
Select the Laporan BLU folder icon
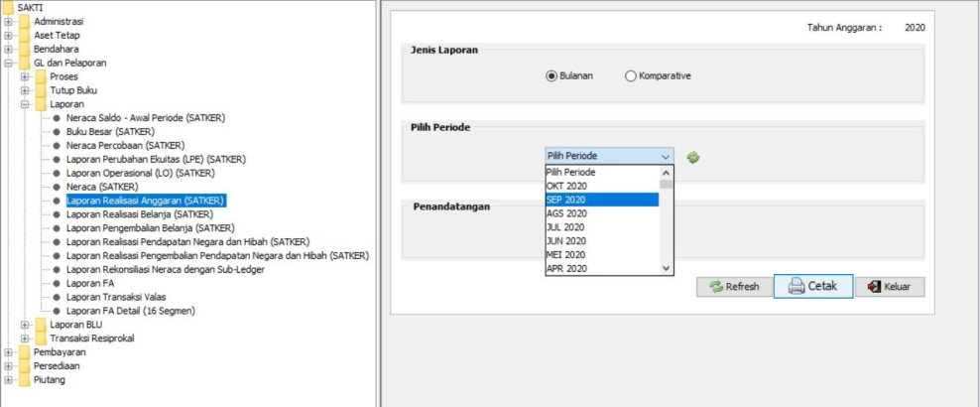(40, 324)
